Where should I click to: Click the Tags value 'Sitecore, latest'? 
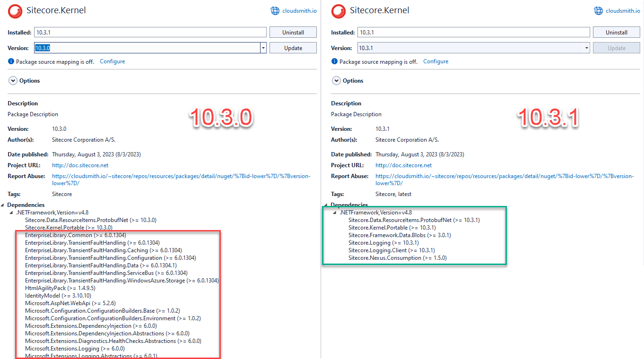(393, 194)
